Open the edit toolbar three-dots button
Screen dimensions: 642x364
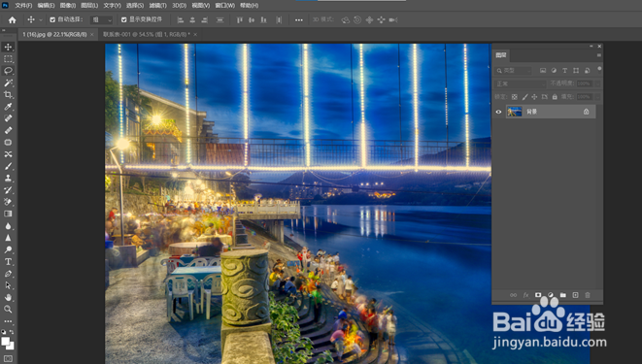coord(8,321)
